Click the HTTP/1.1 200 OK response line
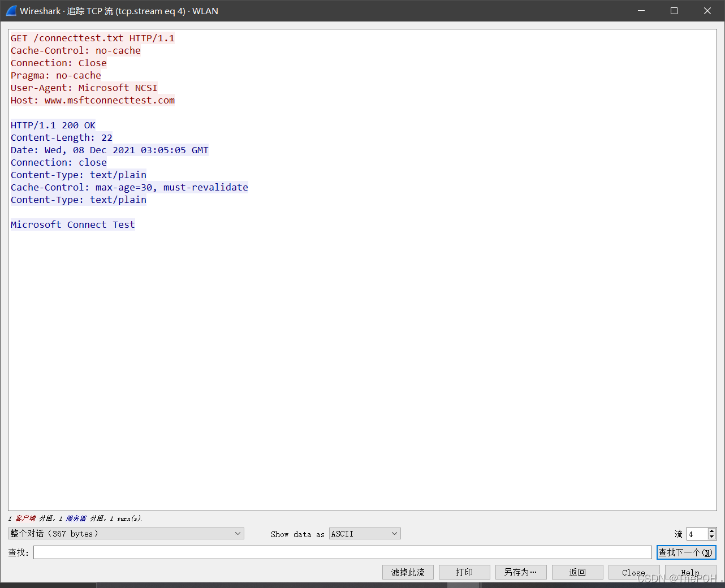 click(x=53, y=125)
